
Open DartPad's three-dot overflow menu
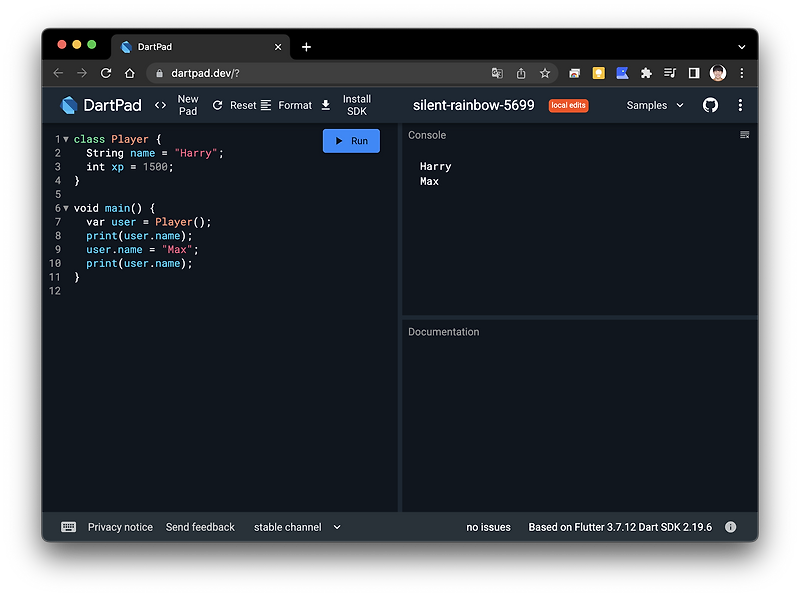(x=740, y=105)
